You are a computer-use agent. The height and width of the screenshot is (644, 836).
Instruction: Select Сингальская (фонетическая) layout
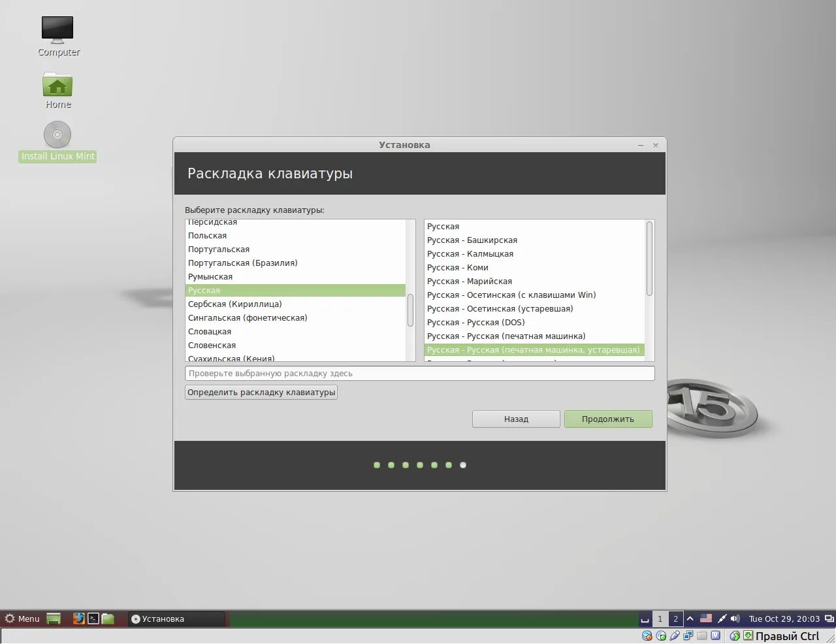(295, 318)
